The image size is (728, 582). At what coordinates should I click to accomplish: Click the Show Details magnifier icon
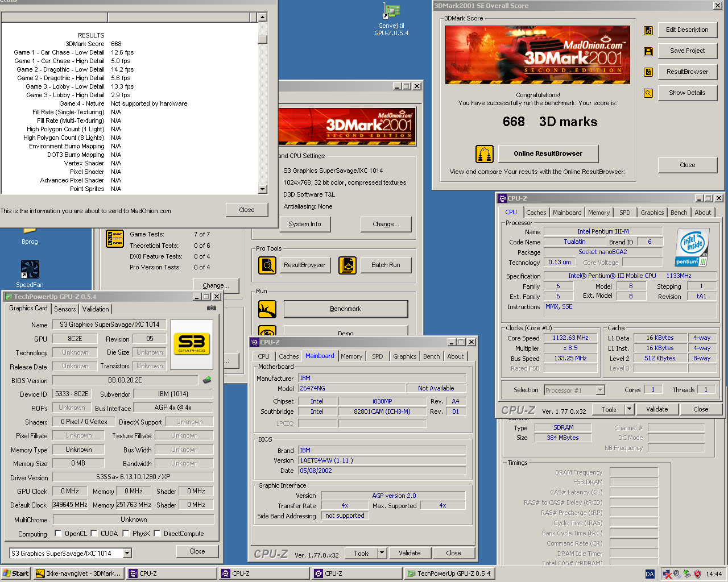point(648,93)
